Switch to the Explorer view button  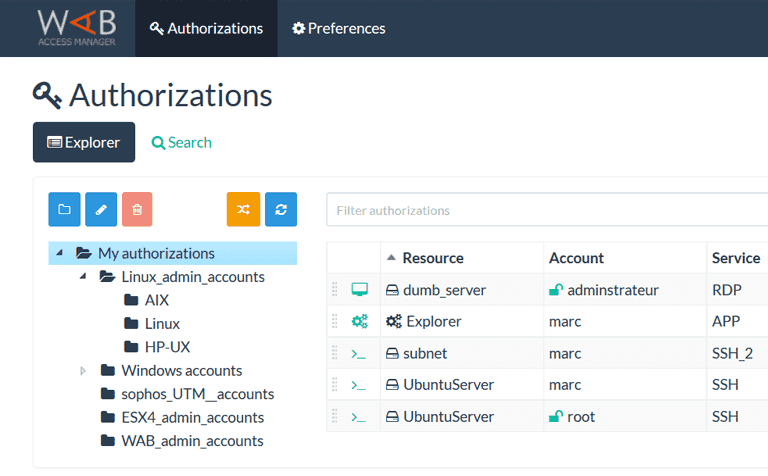[x=84, y=142]
